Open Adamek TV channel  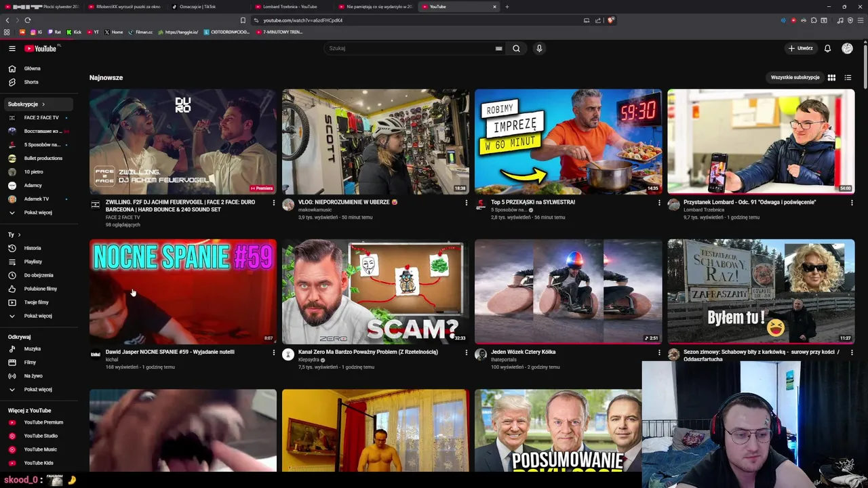pos(37,199)
